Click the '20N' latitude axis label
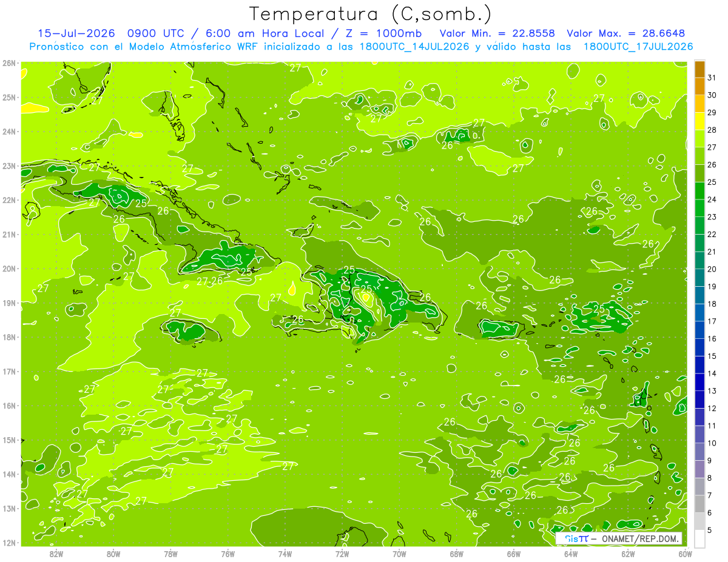Image resolution: width=728 pixels, height=562 pixels. pos(9,269)
